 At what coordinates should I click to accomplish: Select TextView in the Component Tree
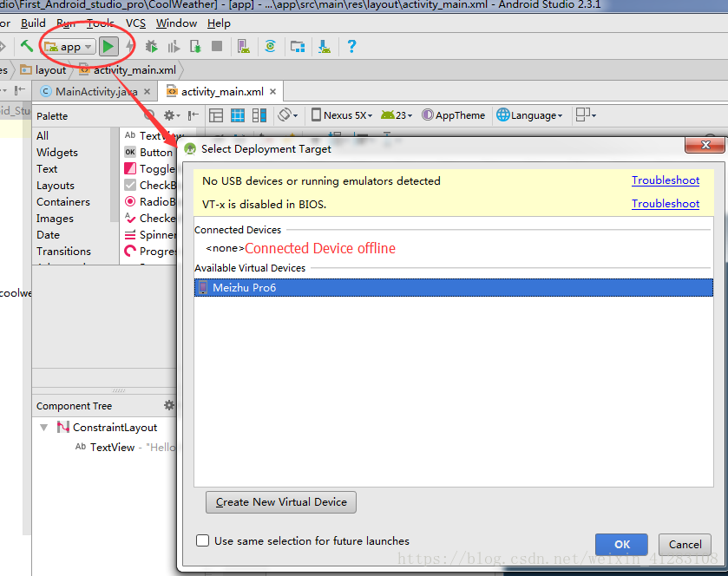[x=112, y=447]
